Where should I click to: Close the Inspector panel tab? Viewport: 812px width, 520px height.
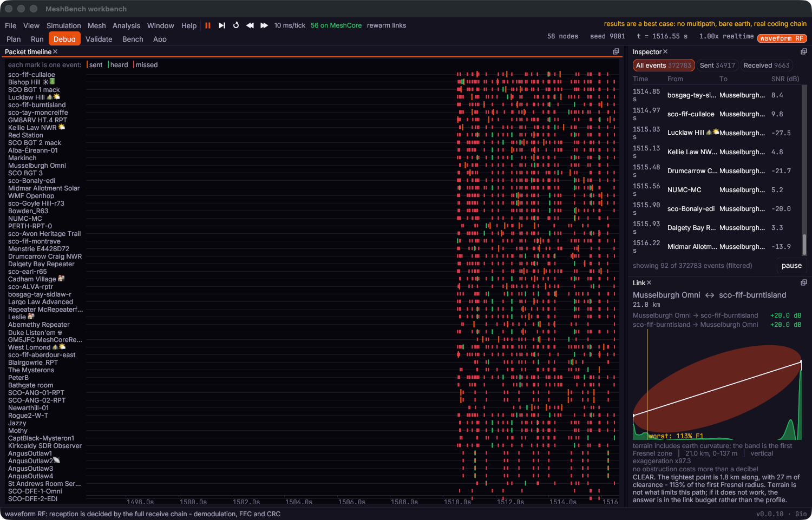click(x=665, y=52)
